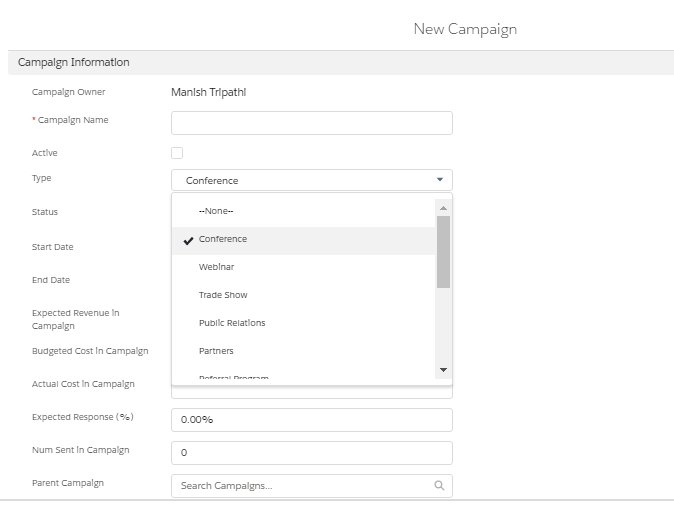
Task: Focus the Expected Response (%) field
Action: point(312,420)
